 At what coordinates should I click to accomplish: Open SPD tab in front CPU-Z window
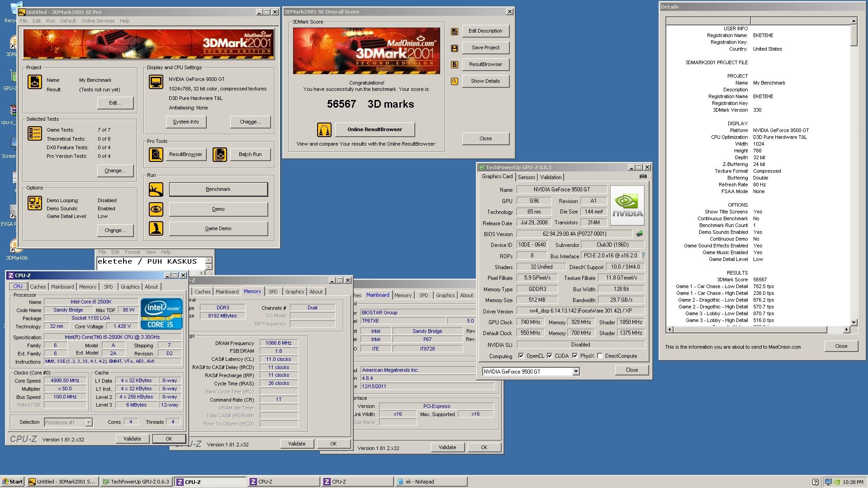coord(108,287)
